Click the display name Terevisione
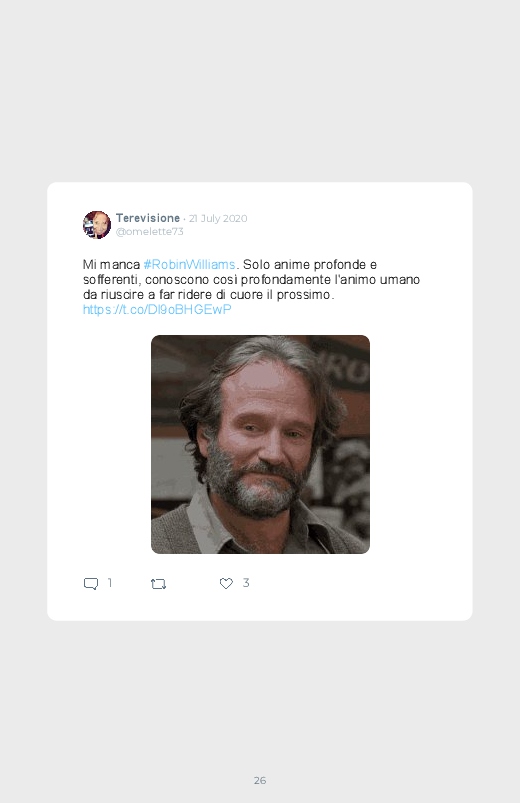 point(148,218)
